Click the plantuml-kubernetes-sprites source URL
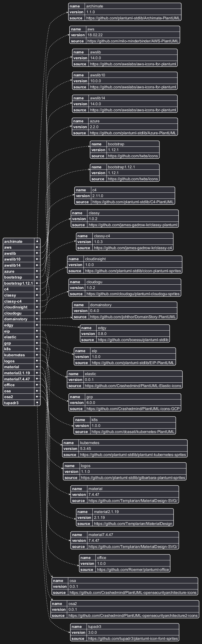 (x=133, y=455)
